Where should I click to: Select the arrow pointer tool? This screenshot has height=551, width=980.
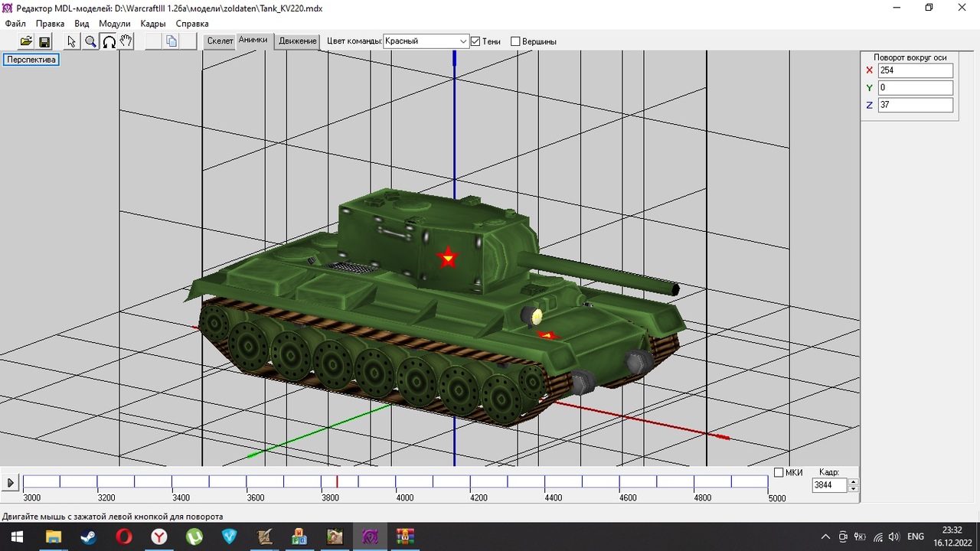[72, 41]
